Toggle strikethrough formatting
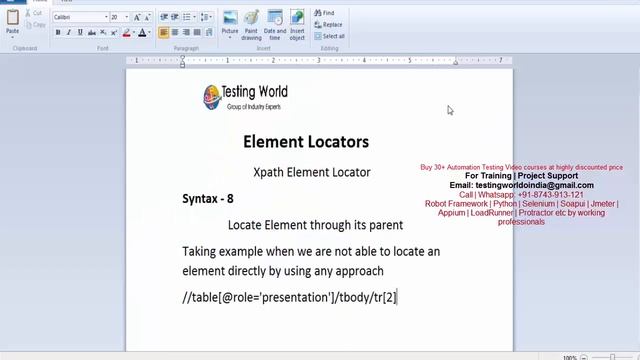 [x=92, y=33]
